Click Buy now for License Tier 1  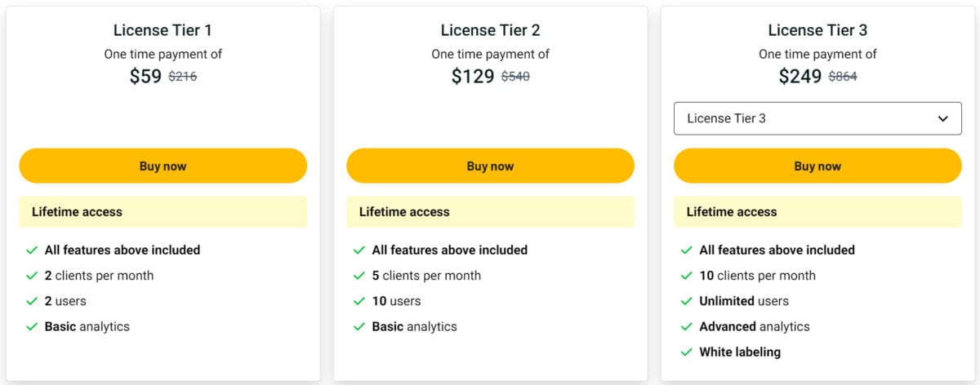[x=163, y=166]
